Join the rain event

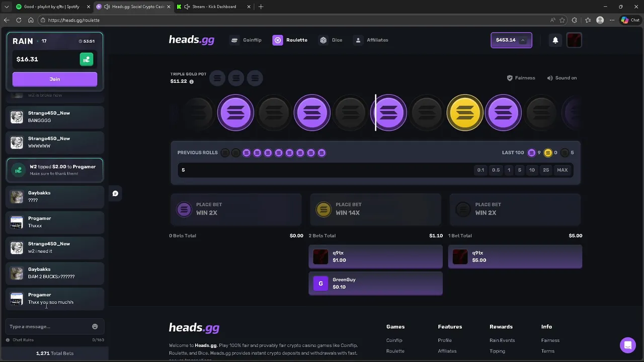point(55,79)
